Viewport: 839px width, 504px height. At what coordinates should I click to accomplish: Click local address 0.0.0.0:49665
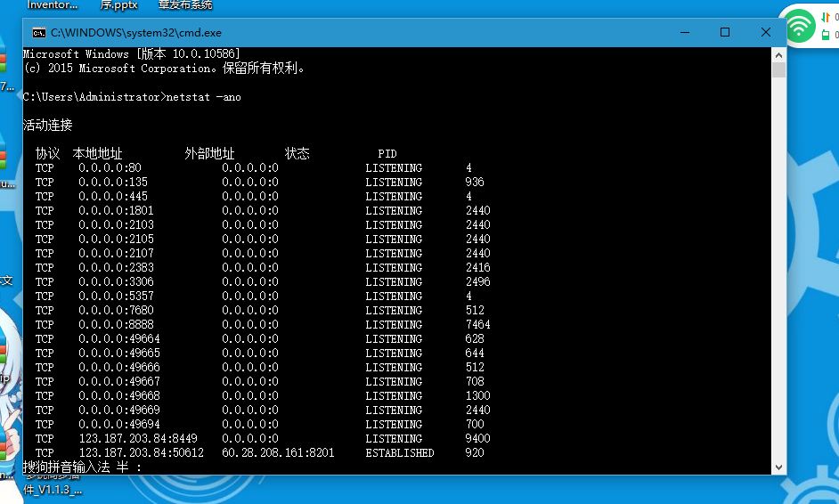(119, 354)
